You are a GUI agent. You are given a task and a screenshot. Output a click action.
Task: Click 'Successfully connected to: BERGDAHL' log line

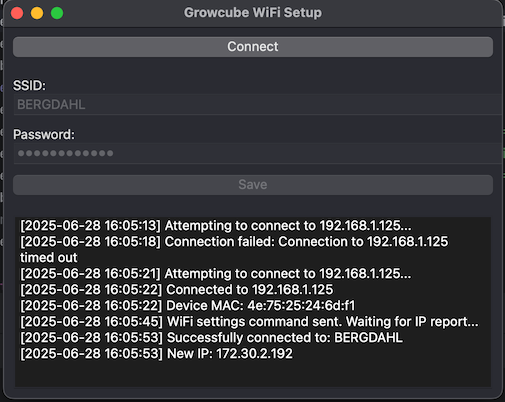coord(211,338)
